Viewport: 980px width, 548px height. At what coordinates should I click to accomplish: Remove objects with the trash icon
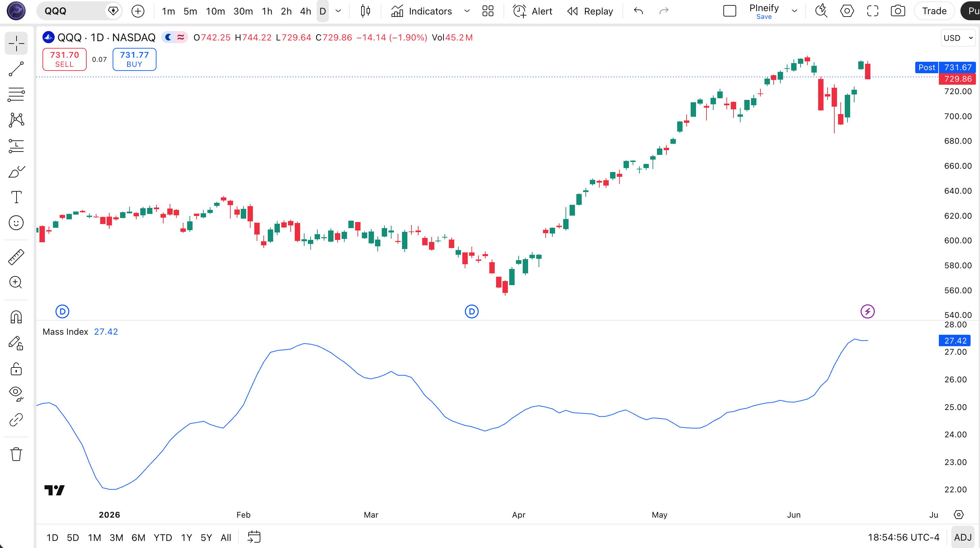16,454
